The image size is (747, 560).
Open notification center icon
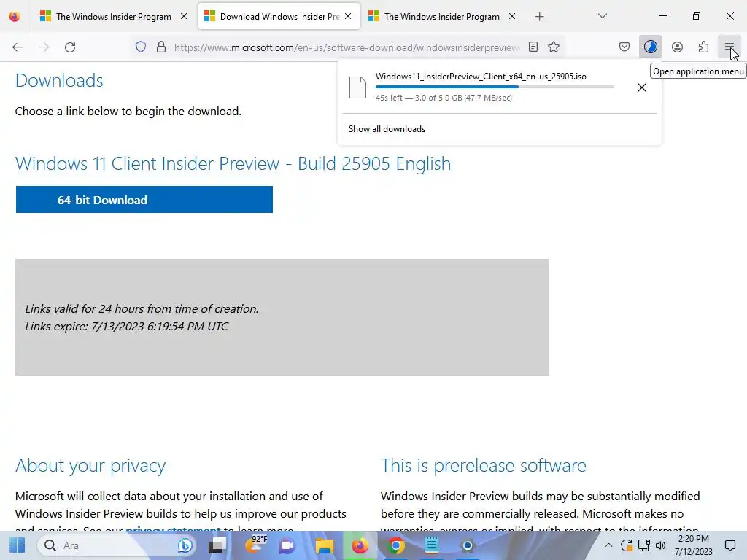(x=729, y=545)
